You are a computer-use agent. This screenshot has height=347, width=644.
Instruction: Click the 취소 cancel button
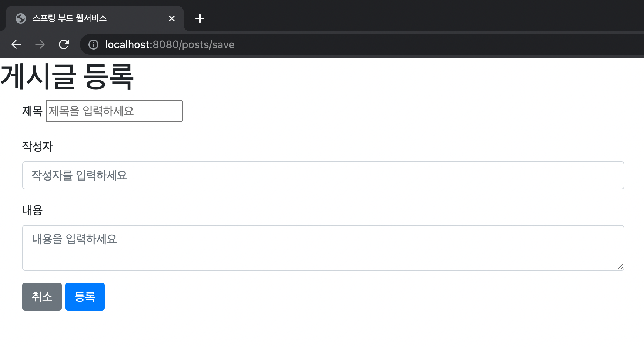point(42,297)
